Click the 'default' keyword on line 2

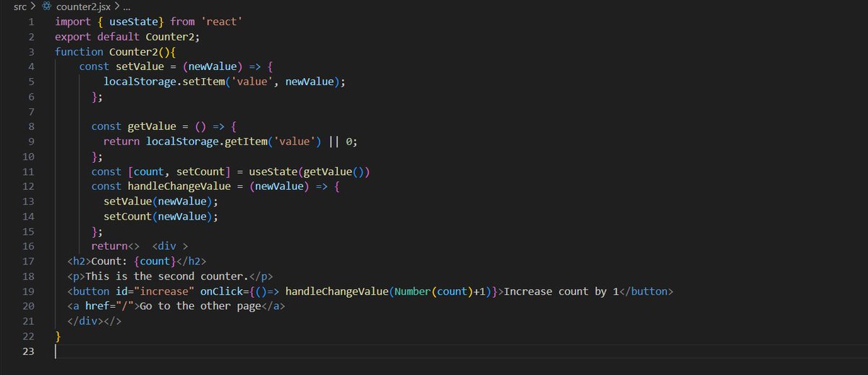[x=119, y=36]
